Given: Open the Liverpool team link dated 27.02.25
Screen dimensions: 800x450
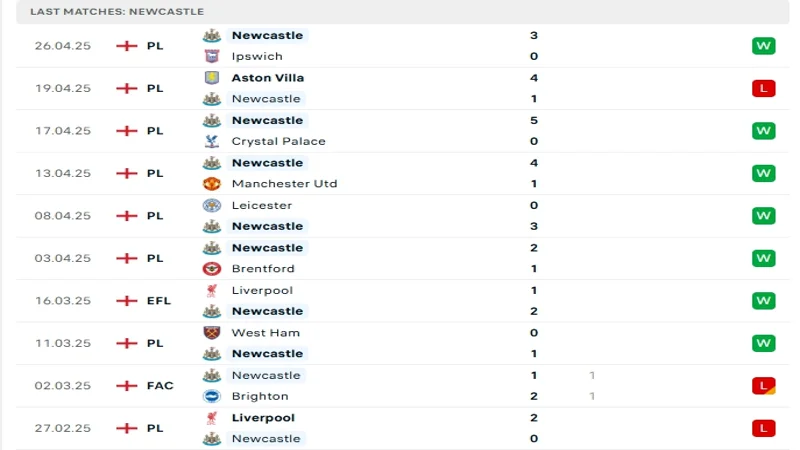Looking at the screenshot, I should pyautogui.click(x=261, y=418).
